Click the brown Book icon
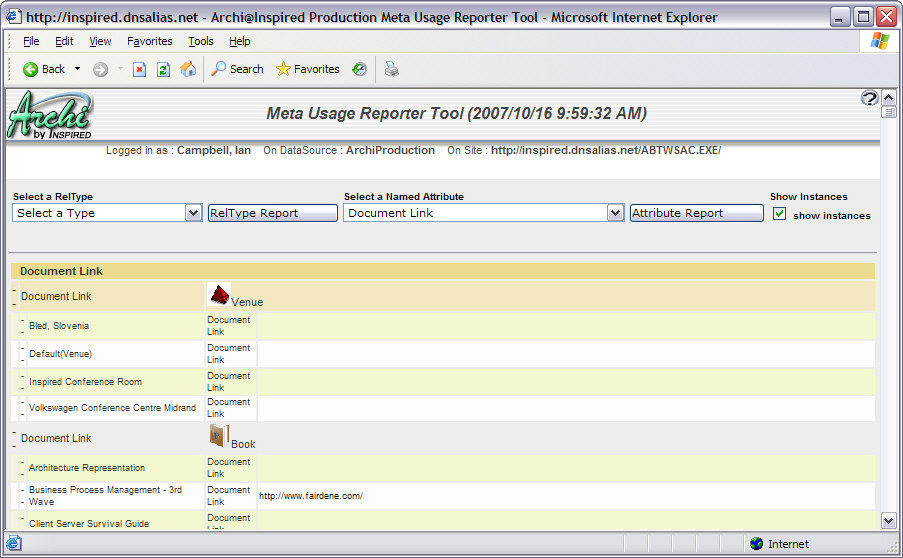 point(218,436)
